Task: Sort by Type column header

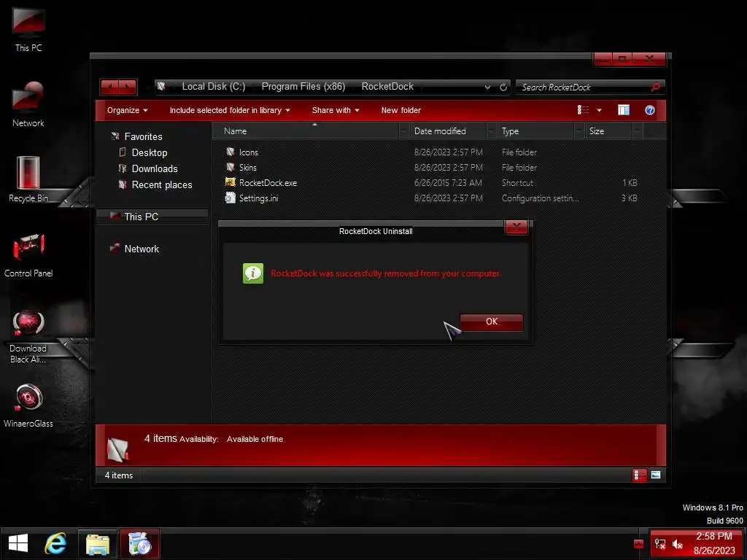Action: pyautogui.click(x=535, y=131)
